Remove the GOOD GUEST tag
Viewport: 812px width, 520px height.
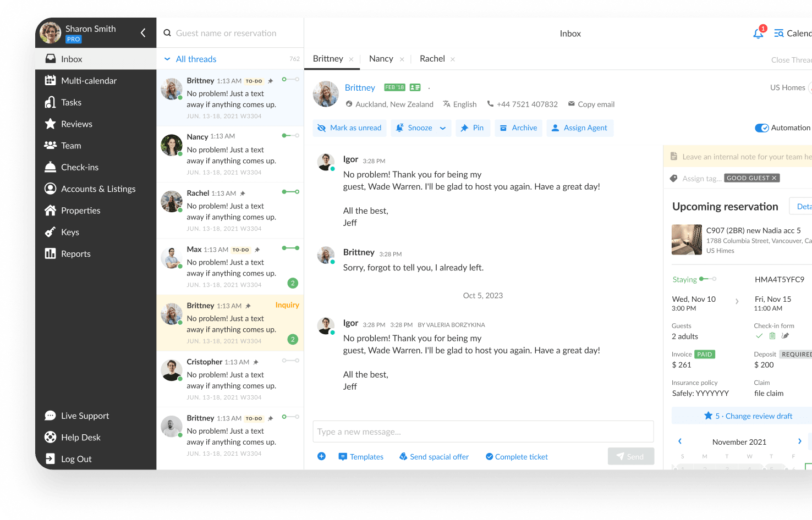[773, 178]
